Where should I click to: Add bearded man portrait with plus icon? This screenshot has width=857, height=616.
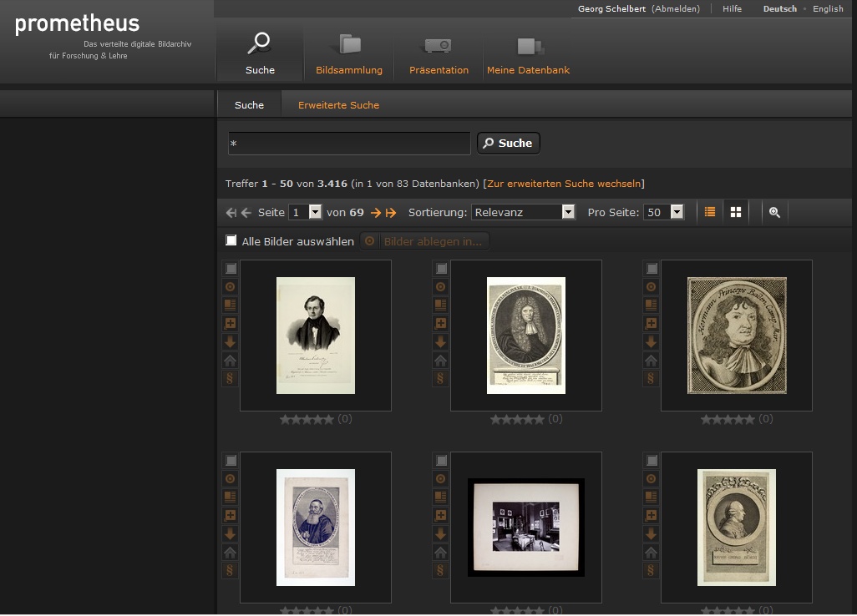(x=230, y=515)
